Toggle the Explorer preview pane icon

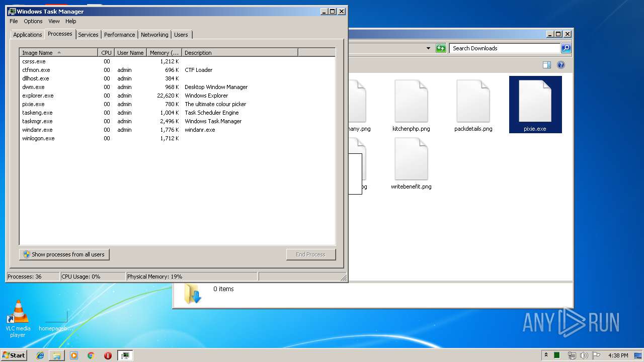point(547,65)
